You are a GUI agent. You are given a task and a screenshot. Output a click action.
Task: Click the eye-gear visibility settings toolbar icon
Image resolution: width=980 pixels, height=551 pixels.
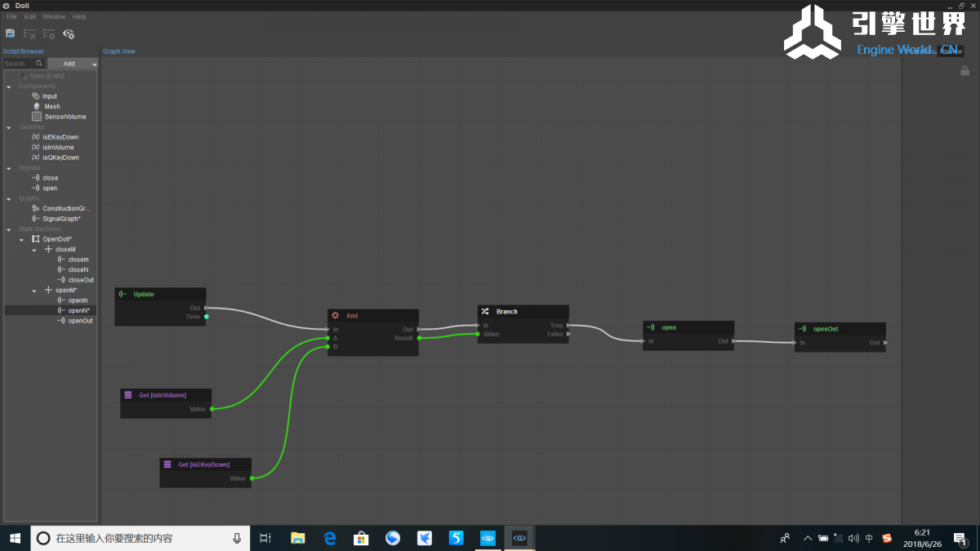pos(69,33)
